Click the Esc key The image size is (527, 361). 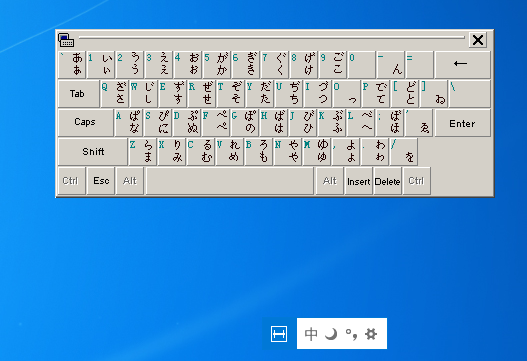[x=101, y=181]
